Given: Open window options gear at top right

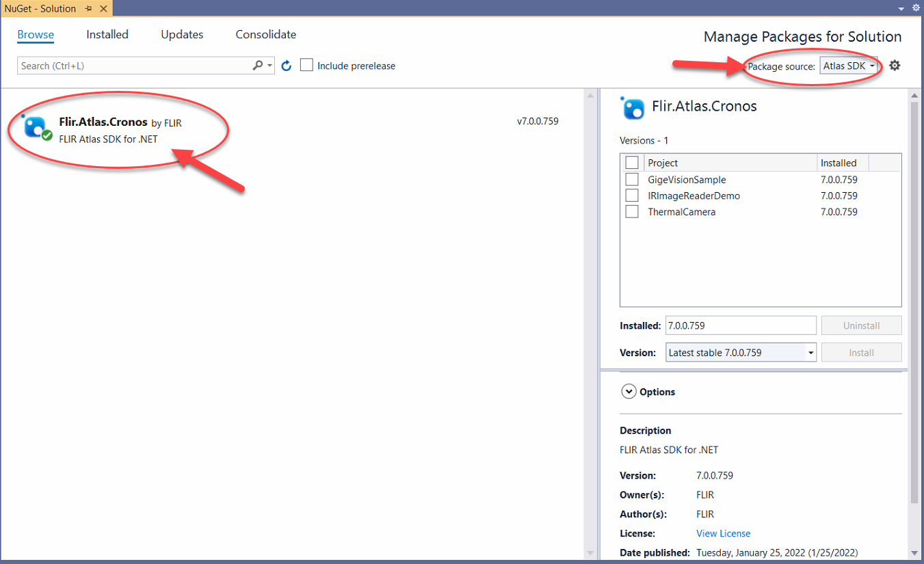Looking at the screenshot, I should click(x=916, y=8).
